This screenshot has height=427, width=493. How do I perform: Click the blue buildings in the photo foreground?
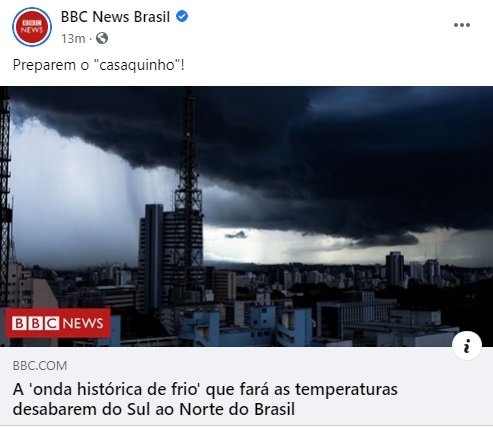[247, 327]
